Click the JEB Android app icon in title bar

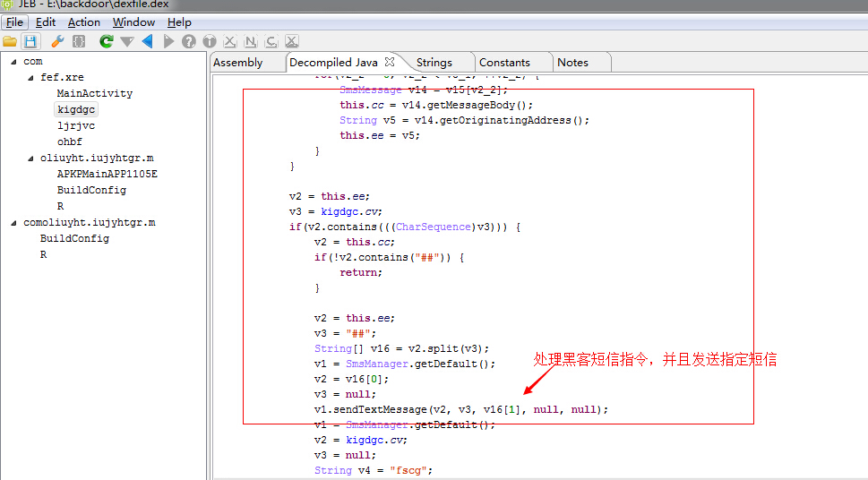(7, 4)
